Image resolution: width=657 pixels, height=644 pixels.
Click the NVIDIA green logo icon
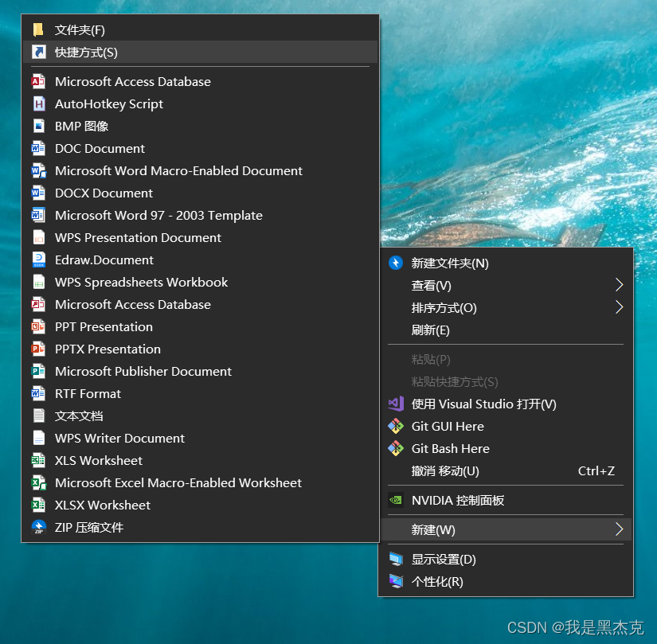coord(396,500)
